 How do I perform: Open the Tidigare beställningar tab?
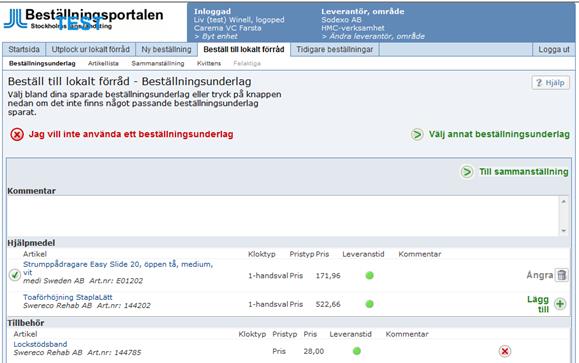[335, 49]
